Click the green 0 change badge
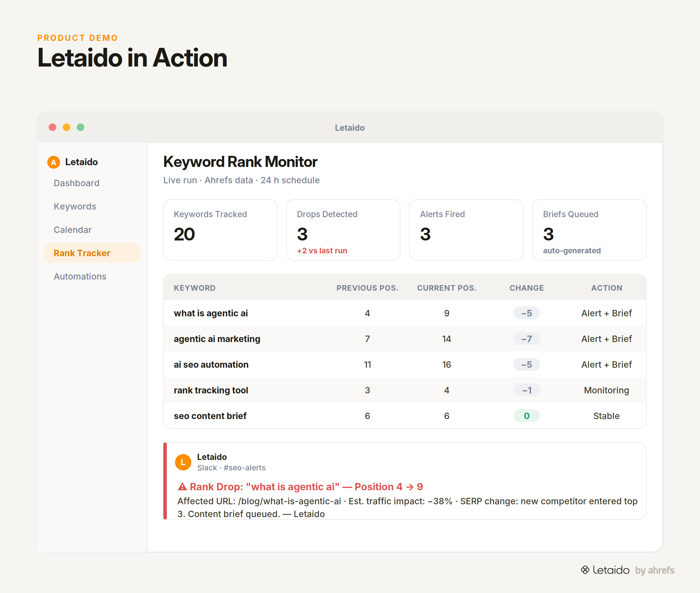This screenshot has width=700, height=593. (x=527, y=416)
